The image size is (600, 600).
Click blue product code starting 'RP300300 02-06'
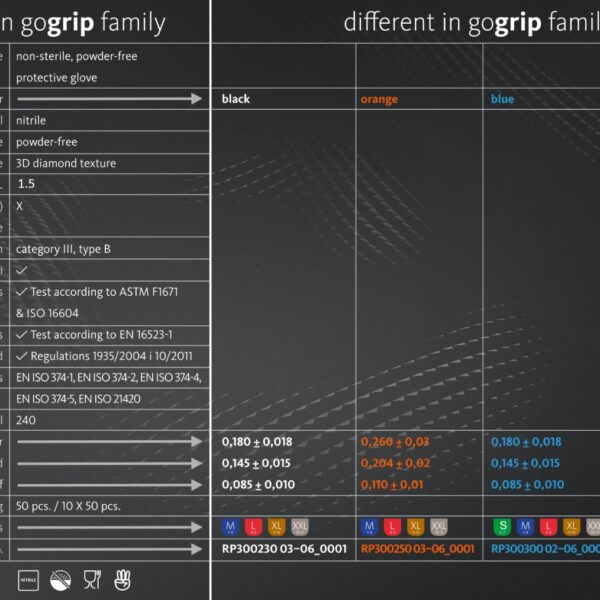tap(545, 549)
